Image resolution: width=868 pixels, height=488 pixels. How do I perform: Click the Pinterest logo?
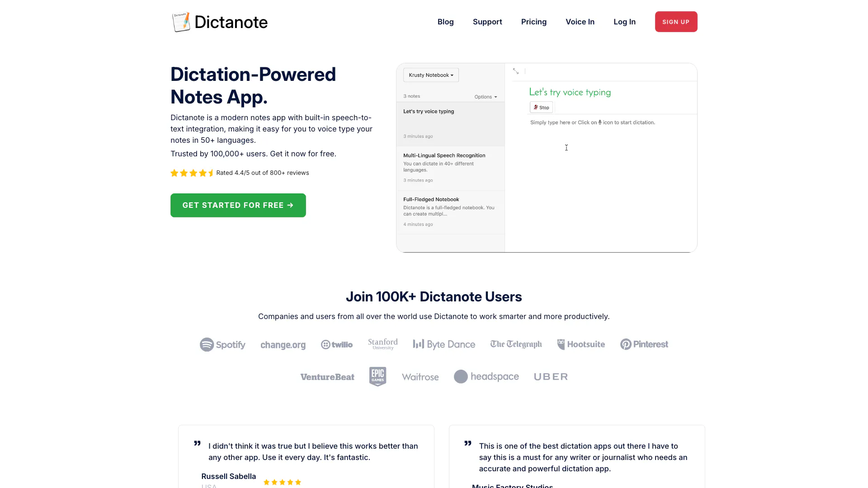(x=644, y=344)
